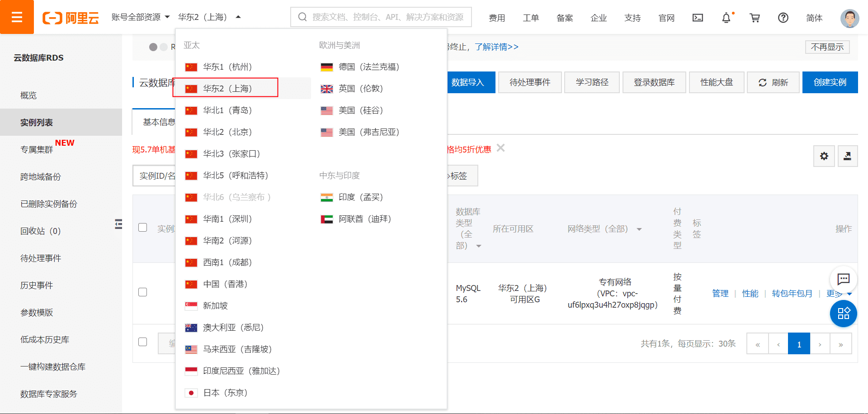Viewport: 868px width, 414px height.
Task: Check the checkbox in the table footer
Action: tap(143, 342)
